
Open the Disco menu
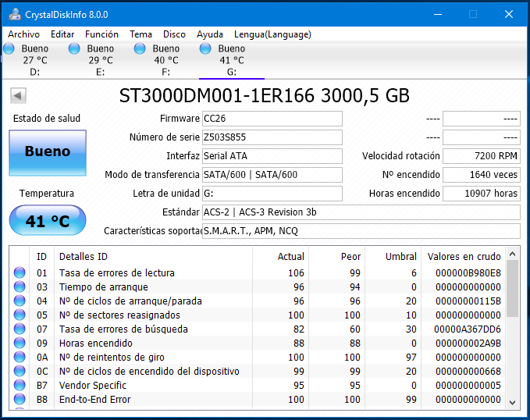tap(174, 34)
